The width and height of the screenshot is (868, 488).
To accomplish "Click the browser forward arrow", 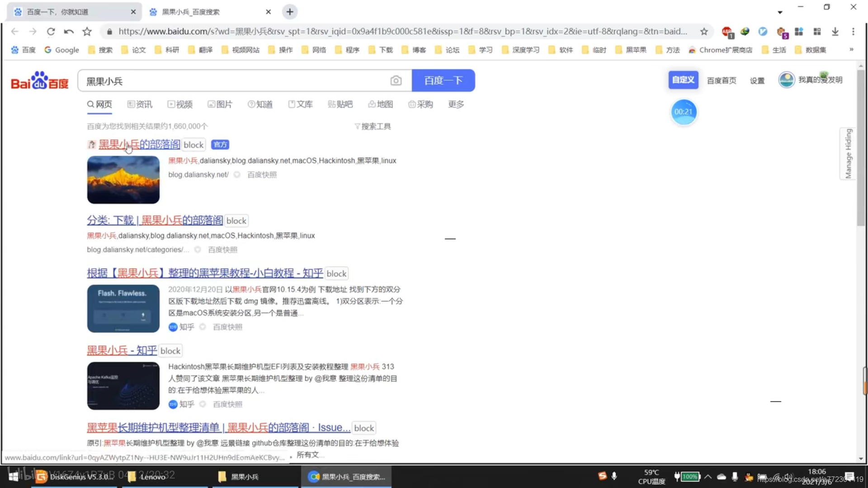I will [33, 31].
